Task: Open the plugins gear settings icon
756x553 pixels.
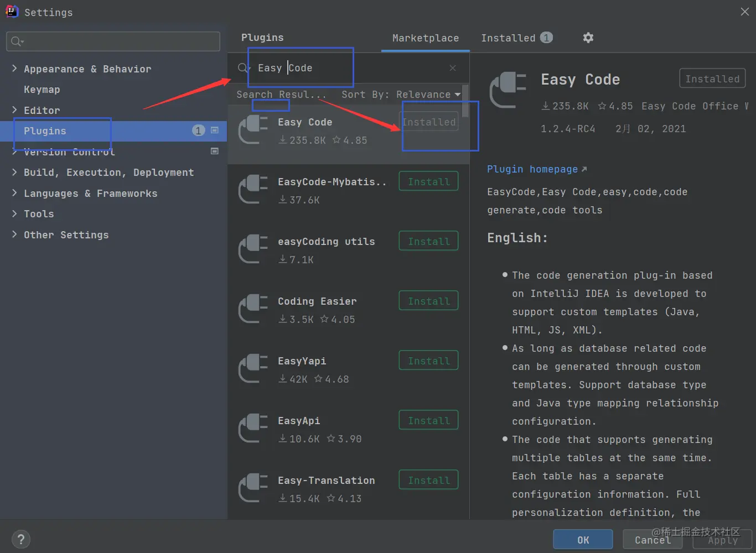Action: [x=588, y=38]
